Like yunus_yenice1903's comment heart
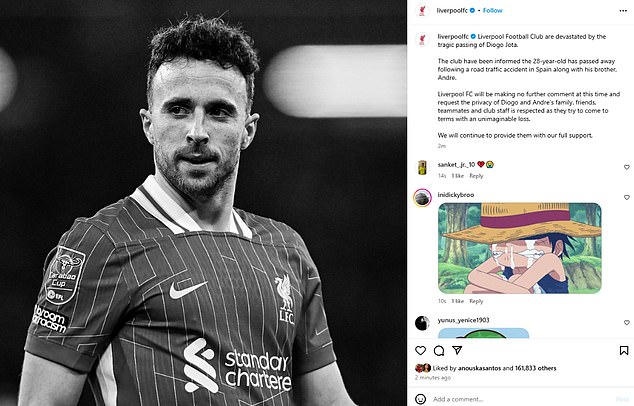 coord(627,323)
